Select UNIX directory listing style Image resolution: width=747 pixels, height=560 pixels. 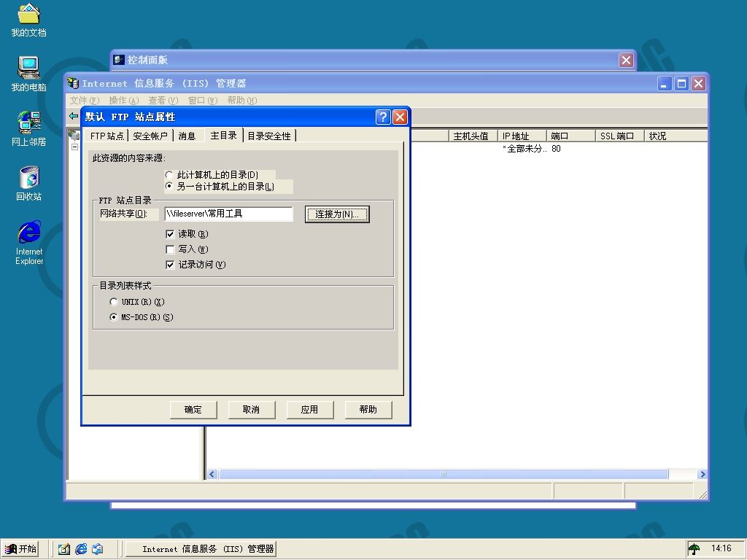113,301
